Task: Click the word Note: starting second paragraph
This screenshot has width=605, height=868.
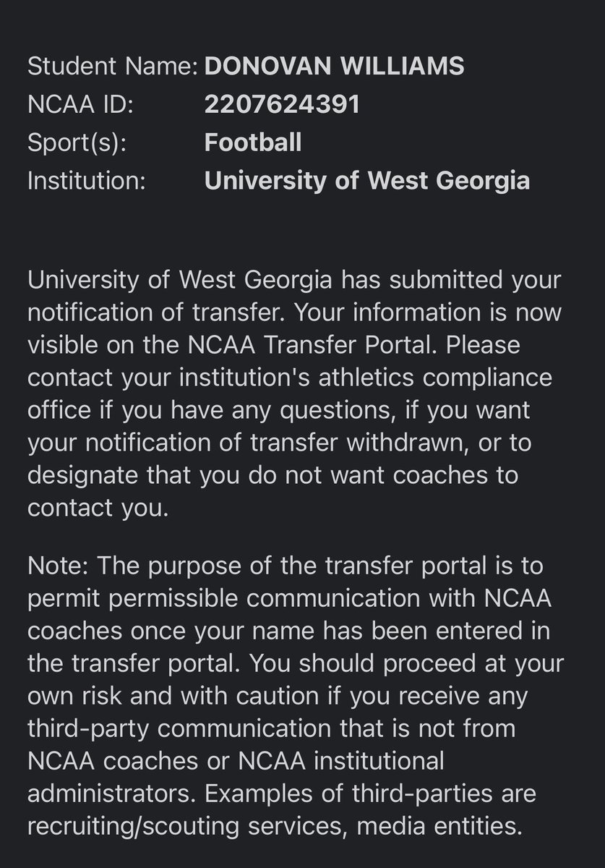Action: (x=61, y=566)
